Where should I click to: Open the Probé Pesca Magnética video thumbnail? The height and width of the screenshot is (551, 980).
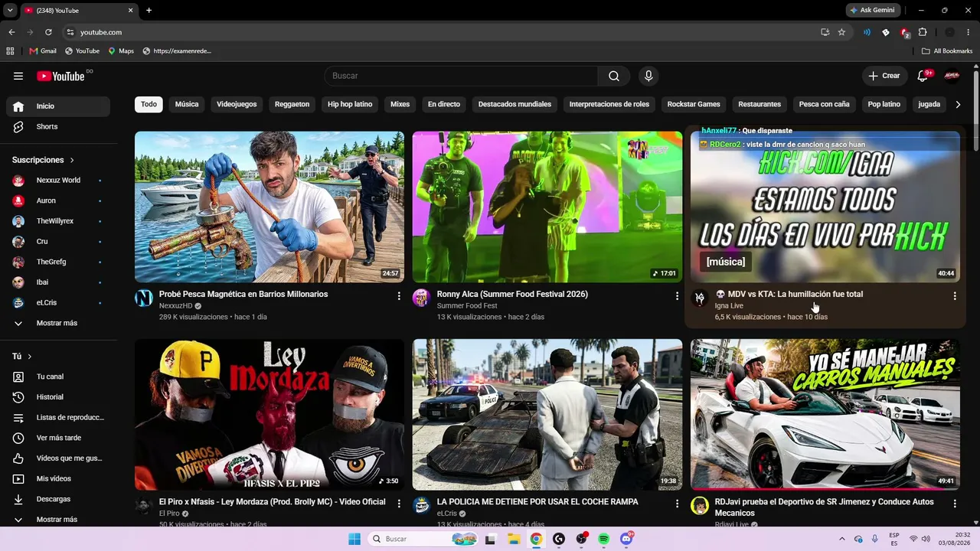pos(269,207)
